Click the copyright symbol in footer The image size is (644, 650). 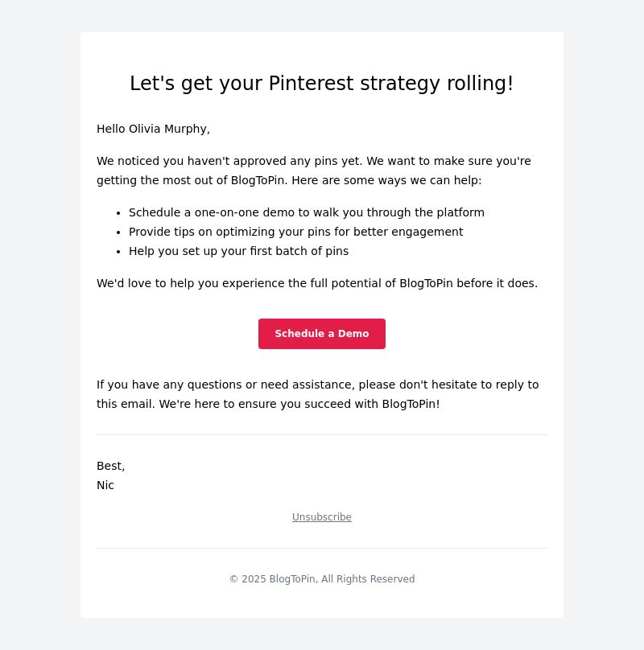coord(233,579)
